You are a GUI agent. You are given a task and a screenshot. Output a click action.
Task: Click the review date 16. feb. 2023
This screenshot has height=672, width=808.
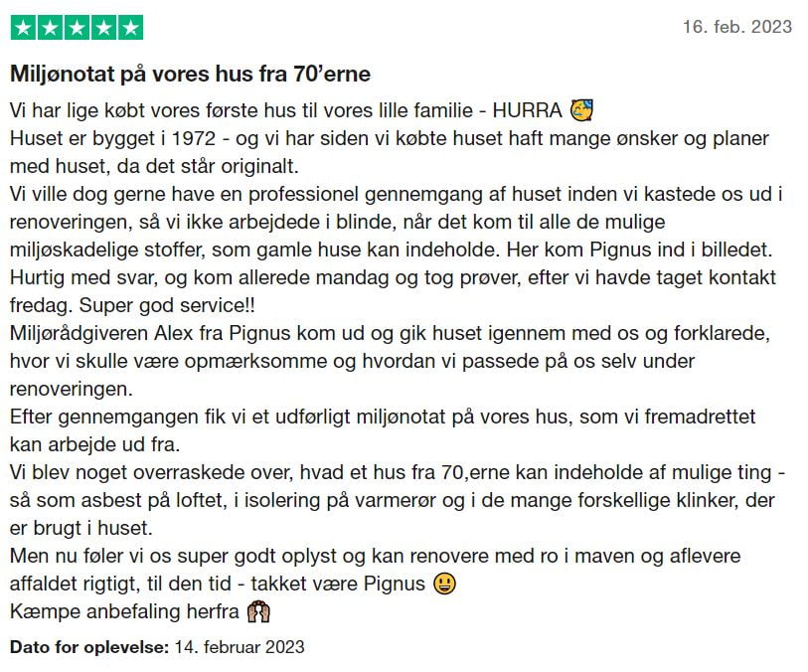(x=736, y=27)
